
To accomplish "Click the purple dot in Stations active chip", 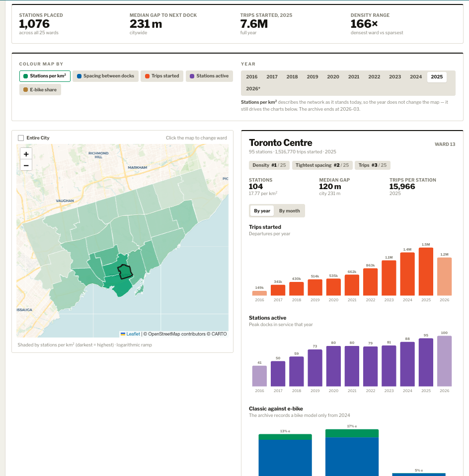I will point(192,76).
